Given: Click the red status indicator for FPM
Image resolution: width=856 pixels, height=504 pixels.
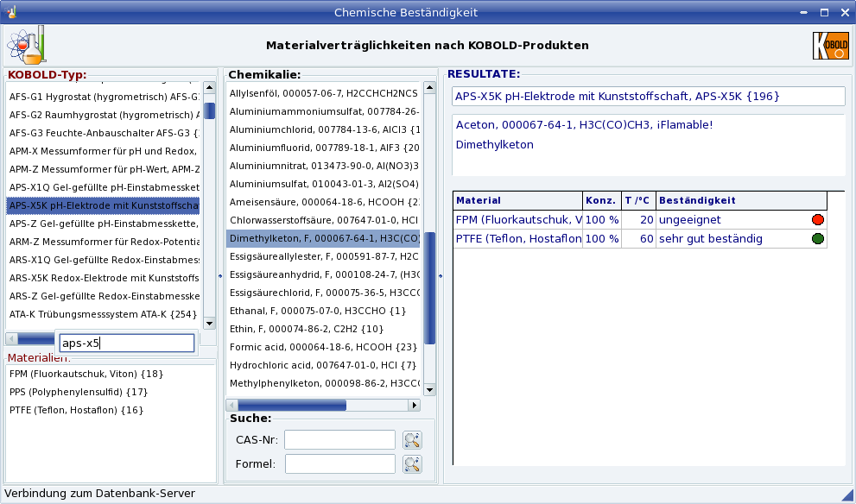Looking at the screenshot, I should coord(817,220).
